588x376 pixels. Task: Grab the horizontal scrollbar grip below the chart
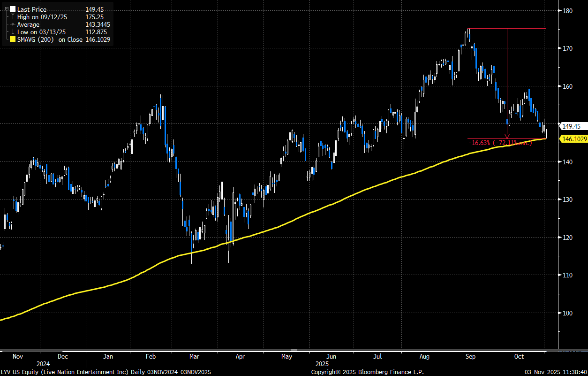coord(294,350)
